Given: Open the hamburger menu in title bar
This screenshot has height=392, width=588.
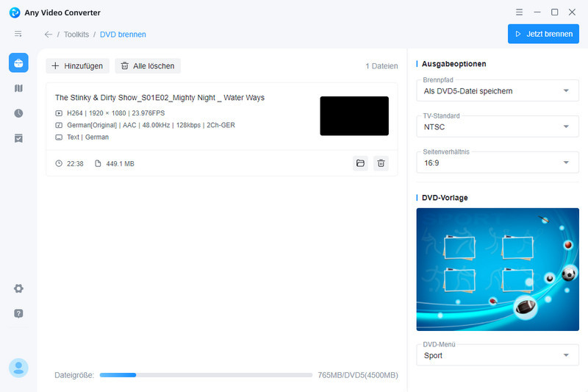Looking at the screenshot, I should tap(519, 13).
